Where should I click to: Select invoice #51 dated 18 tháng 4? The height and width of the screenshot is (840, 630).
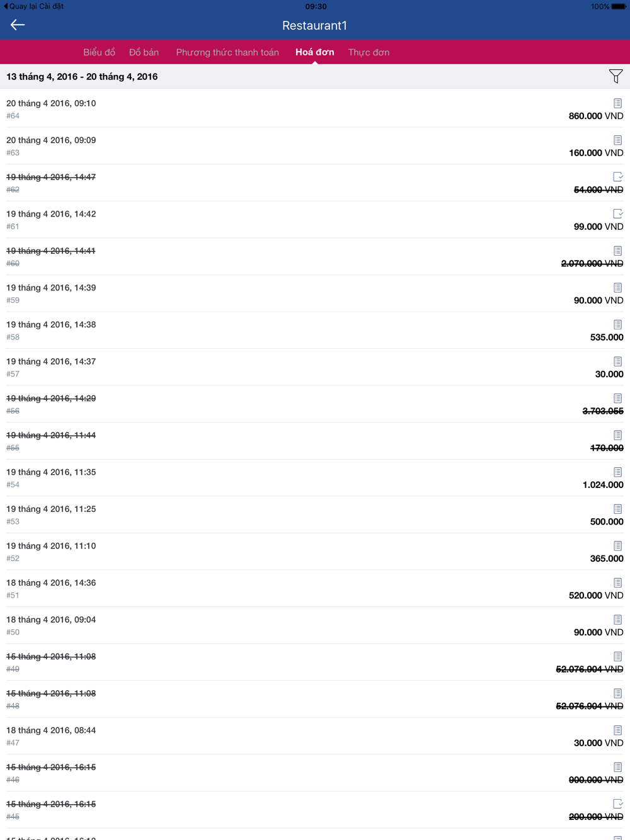(315, 589)
